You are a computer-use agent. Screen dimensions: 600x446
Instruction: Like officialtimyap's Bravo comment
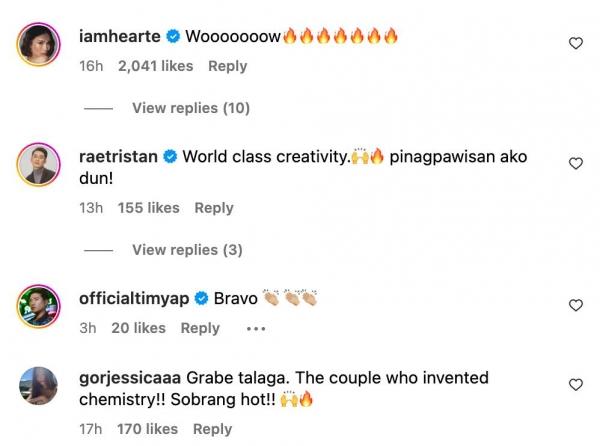coord(575,305)
